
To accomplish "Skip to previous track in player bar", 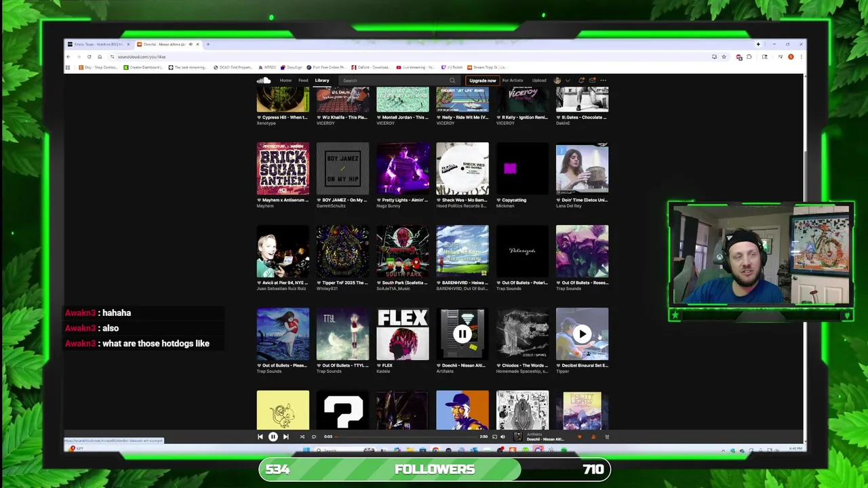I will (x=260, y=436).
